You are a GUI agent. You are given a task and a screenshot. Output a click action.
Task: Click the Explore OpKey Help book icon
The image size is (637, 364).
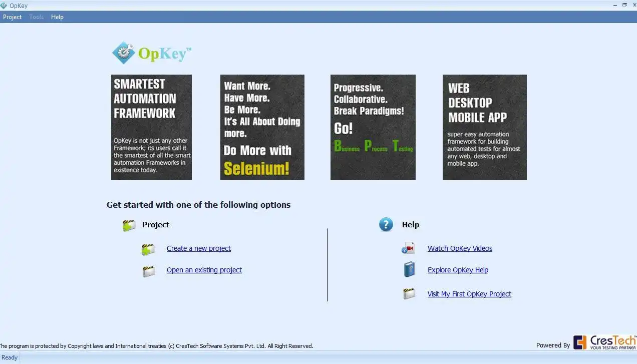point(410,269)
